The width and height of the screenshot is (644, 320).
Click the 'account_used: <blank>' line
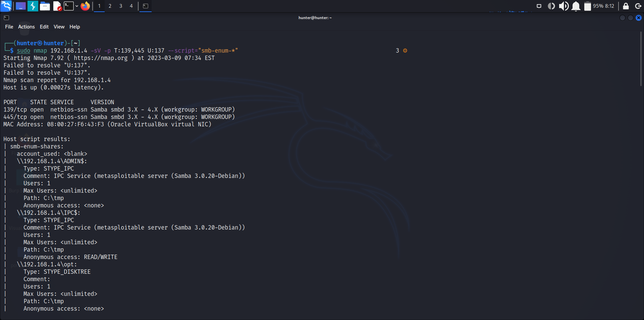[x=52, y=154]
